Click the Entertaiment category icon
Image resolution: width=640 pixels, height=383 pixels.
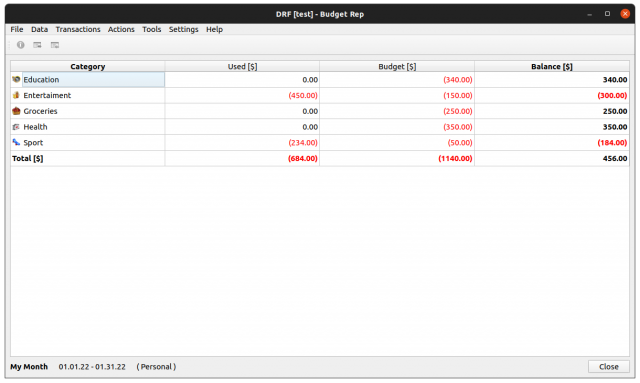point(16,95)
